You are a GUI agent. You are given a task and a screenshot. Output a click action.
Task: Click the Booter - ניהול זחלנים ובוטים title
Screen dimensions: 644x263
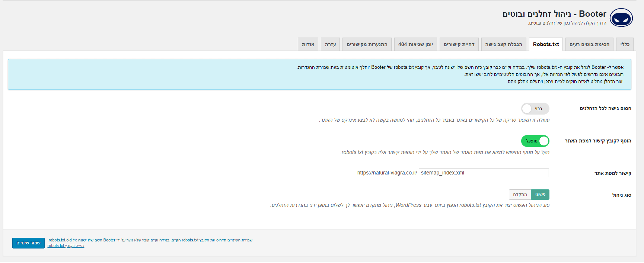tap(555, 14)
